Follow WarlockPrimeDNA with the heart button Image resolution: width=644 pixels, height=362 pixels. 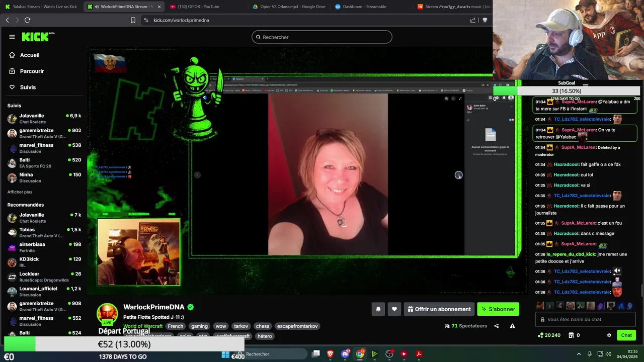(x=394, y=309)
